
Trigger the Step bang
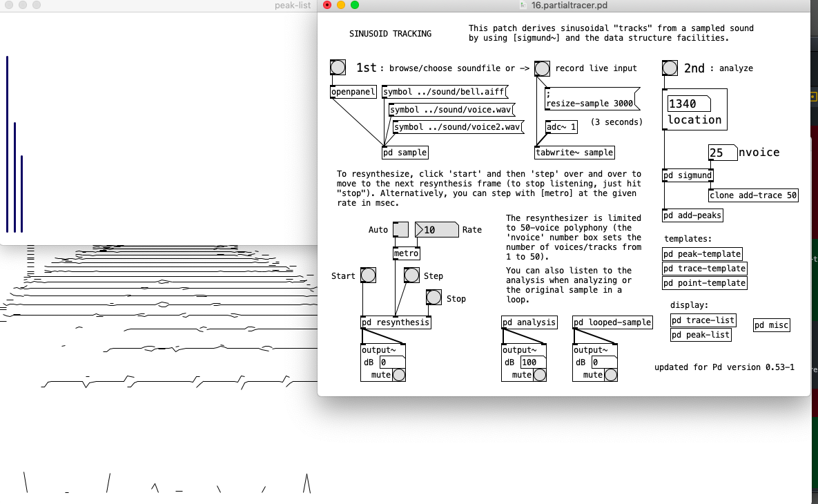(411, 275)
